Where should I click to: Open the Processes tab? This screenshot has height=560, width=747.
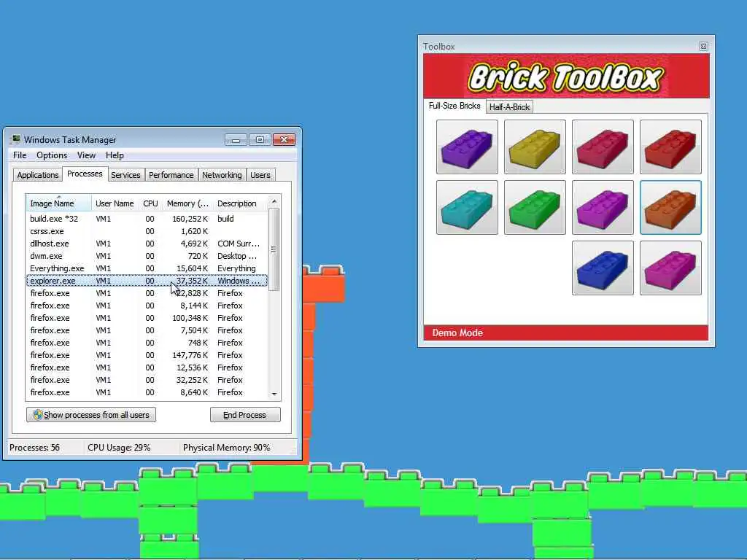(x=85, y=174)
